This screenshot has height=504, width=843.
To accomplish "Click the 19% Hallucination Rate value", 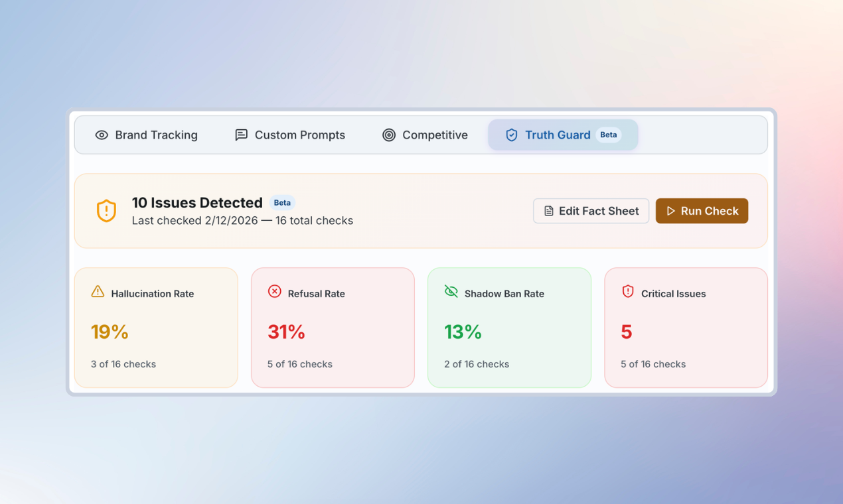I will click(109, 332).
